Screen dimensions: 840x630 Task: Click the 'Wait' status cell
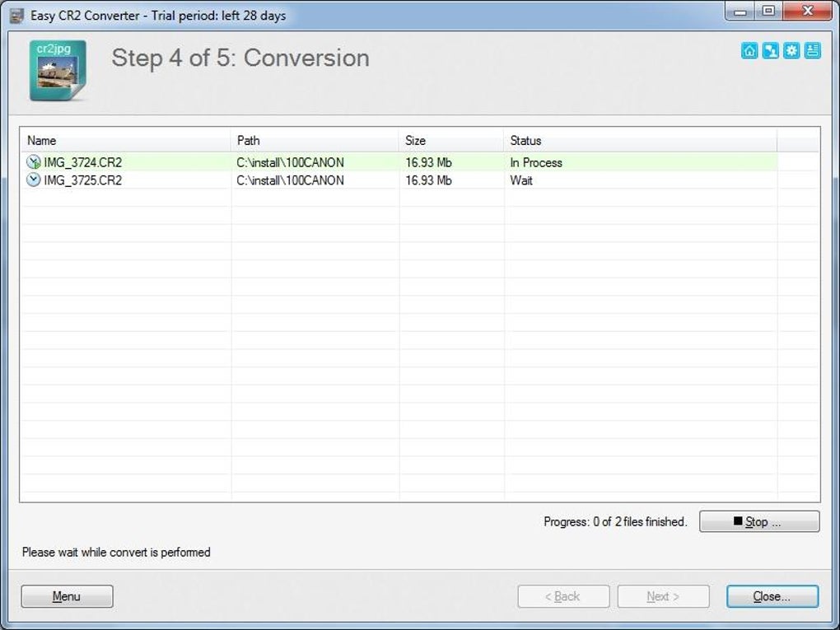click(521, 180)
